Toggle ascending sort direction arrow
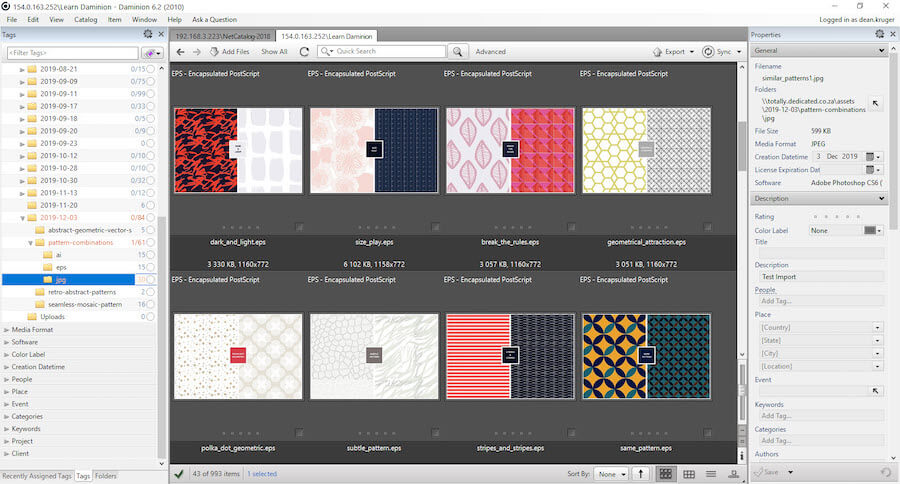Screen dimensions: 900x484 click(x=640, y=473)
